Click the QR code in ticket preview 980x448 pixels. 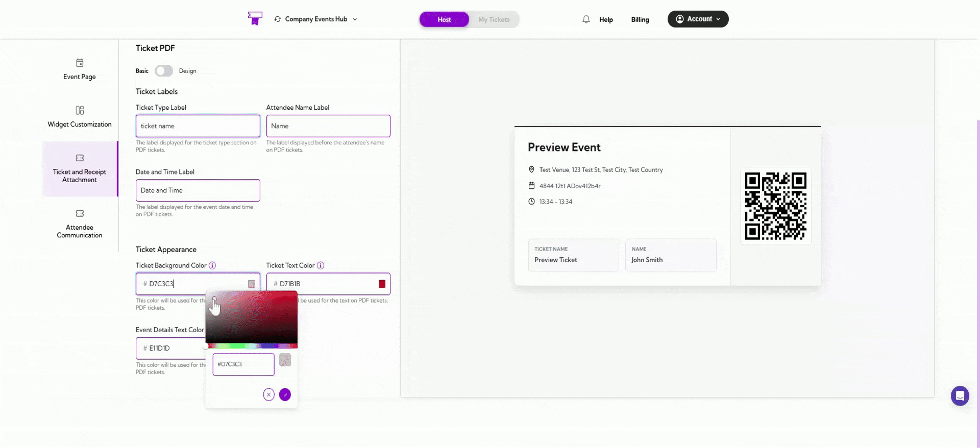click(x=776, y=206)
